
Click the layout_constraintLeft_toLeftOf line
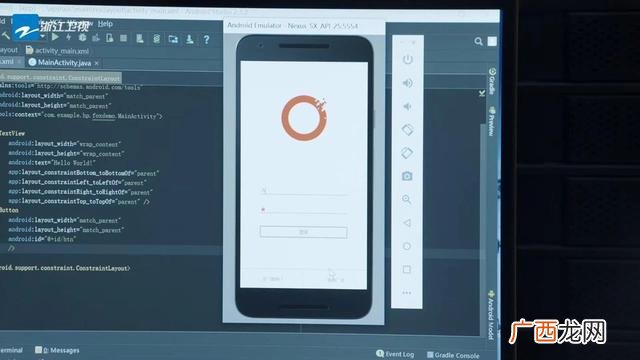click(78, 182)
